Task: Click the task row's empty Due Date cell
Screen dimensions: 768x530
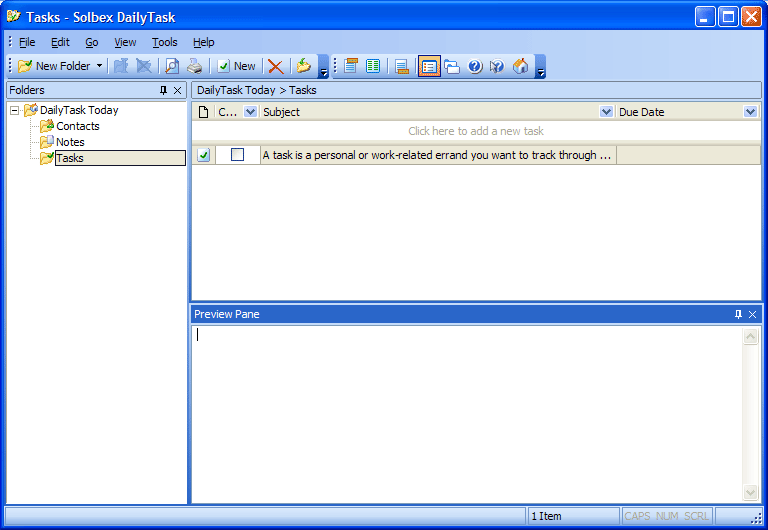Action: pyautogui.click(x=688, y=155)
